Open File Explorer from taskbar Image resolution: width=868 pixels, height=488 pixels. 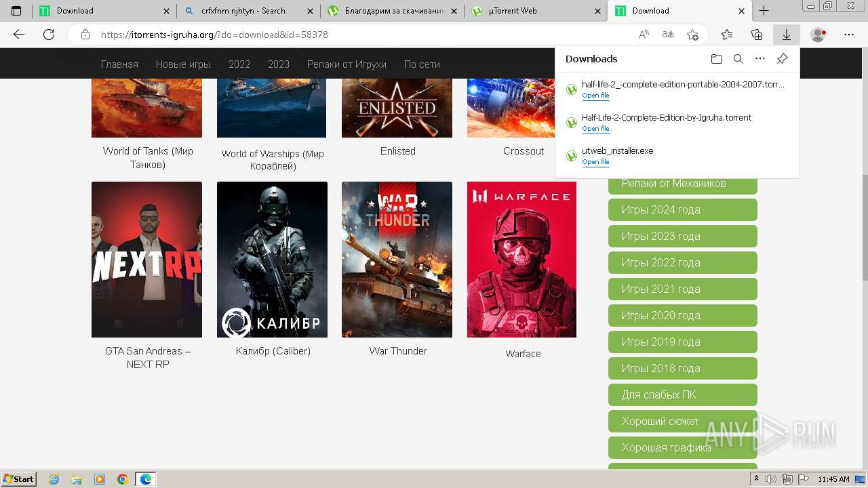tap(77, 479)
